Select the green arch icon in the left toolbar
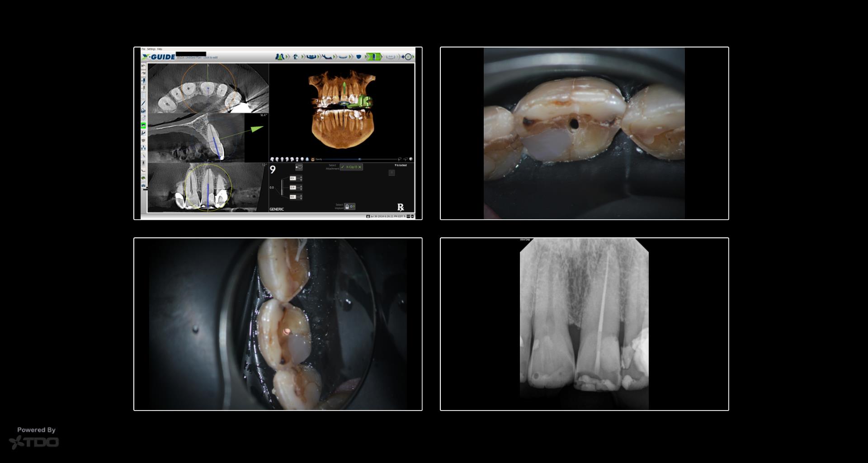Image resolution: width=868 pixels, height=463 pixels. click(x=143, y=125)
